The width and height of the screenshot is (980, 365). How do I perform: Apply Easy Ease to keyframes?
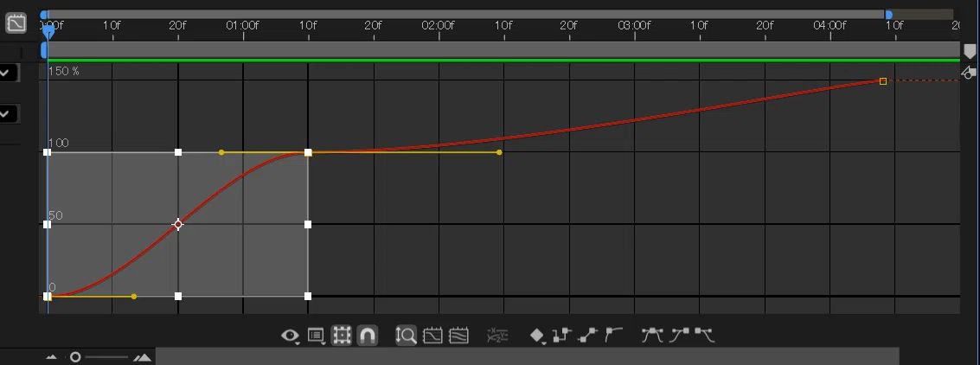coord(652,336)
